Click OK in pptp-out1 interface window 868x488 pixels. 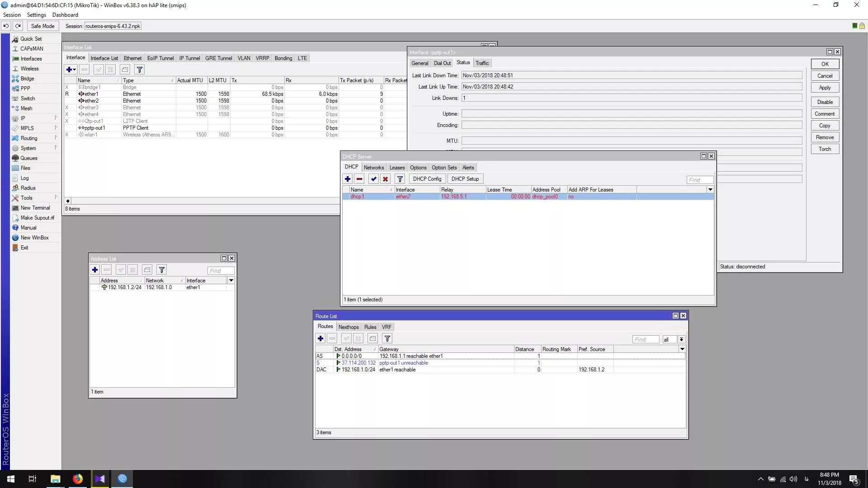coord(825,64)
